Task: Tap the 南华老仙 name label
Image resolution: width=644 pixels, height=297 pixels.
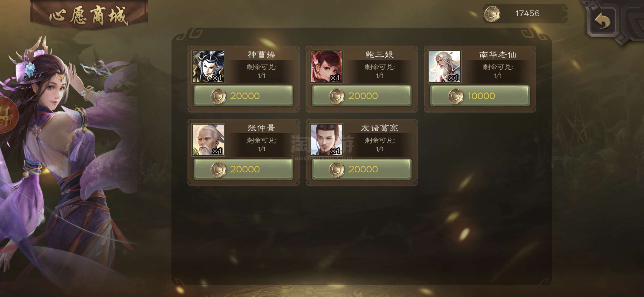Action: coord(497,54)
